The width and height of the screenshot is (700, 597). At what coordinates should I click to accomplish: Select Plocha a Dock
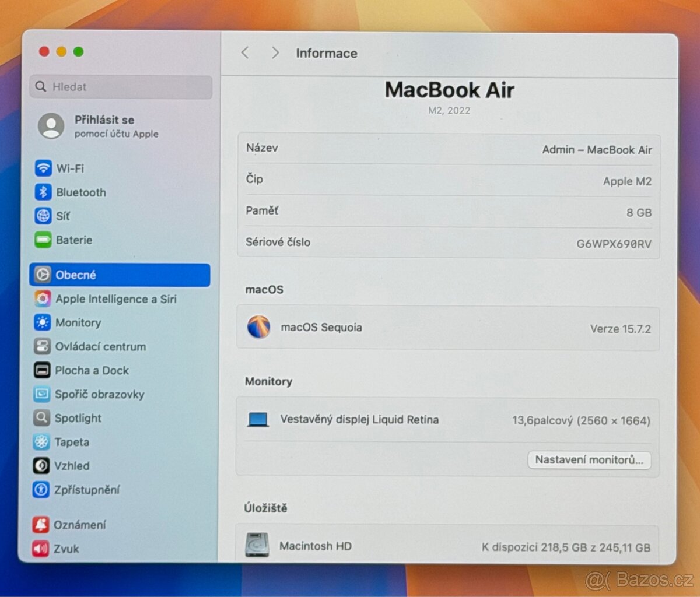(91, 370)
